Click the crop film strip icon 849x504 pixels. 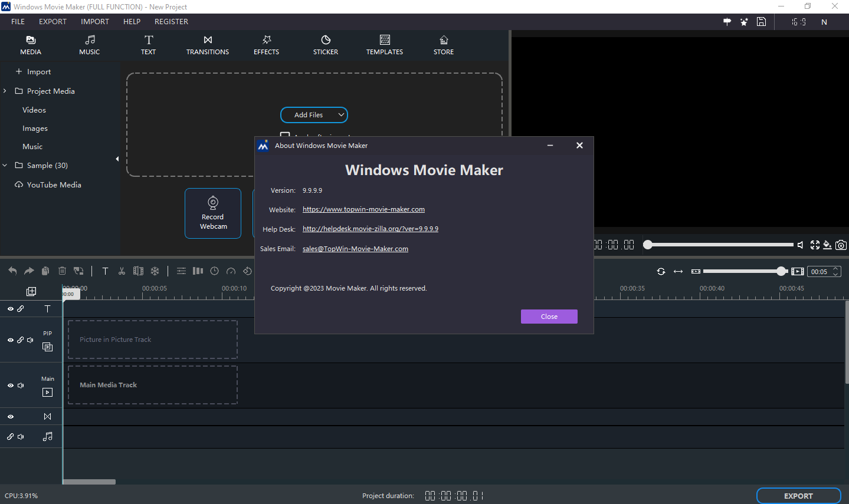coord(138,271)
